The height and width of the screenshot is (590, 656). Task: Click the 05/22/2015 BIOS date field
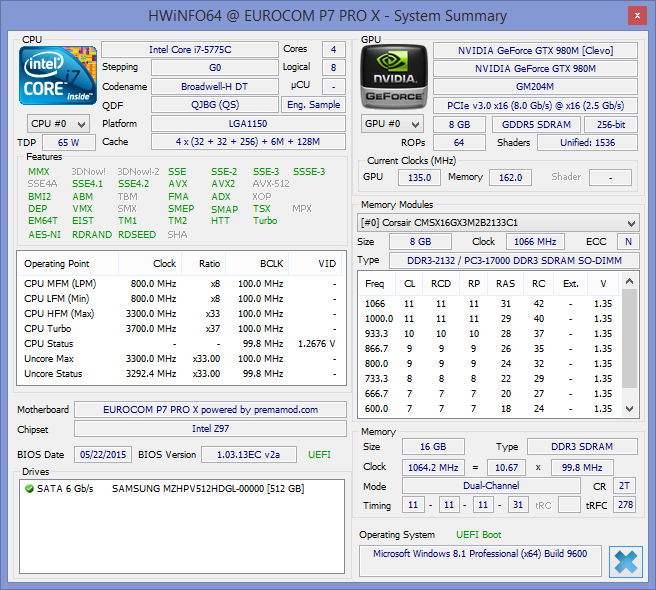[103, 454]
